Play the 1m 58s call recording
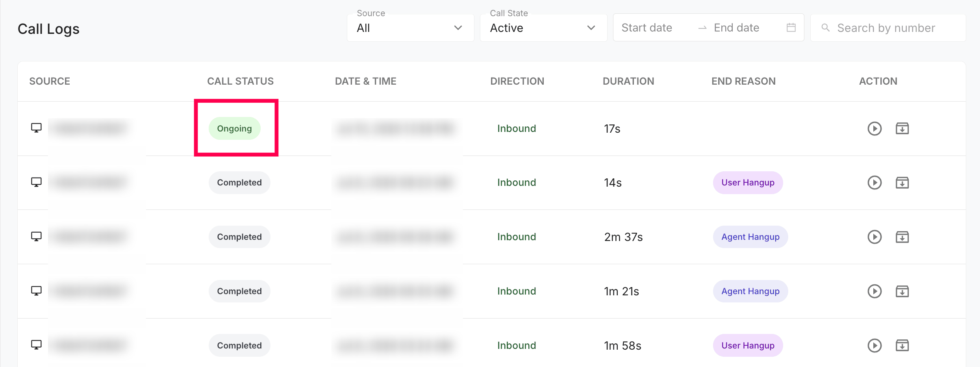 point(874,346)
